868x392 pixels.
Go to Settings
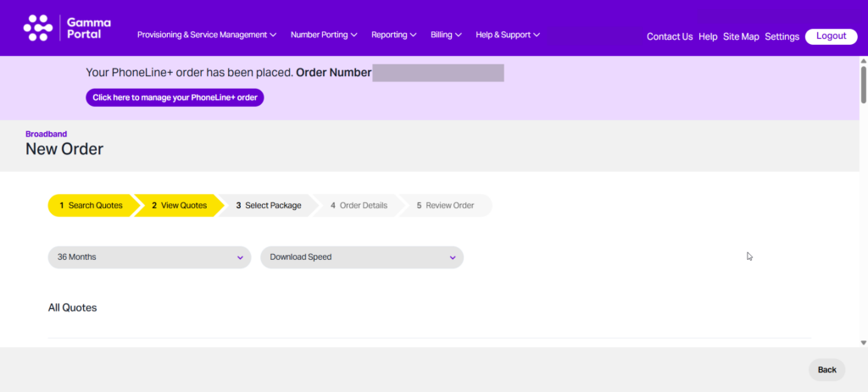point(782,36)
